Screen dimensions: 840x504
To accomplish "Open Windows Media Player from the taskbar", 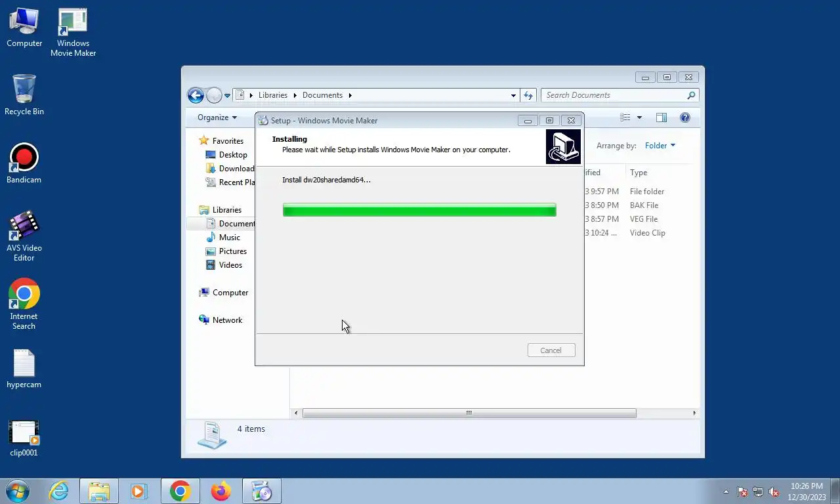I will 138,491.
